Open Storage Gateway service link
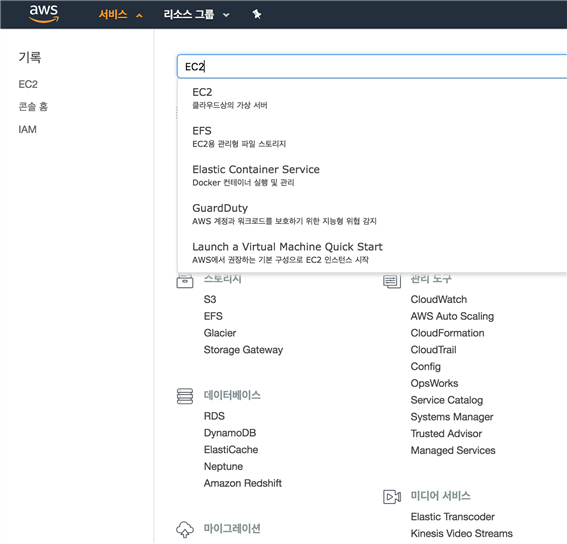 243,350
